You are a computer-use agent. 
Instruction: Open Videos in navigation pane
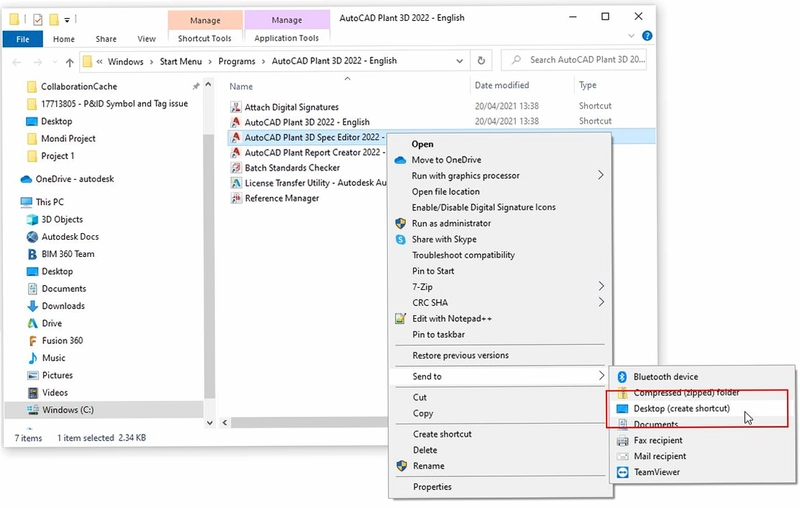55,393
